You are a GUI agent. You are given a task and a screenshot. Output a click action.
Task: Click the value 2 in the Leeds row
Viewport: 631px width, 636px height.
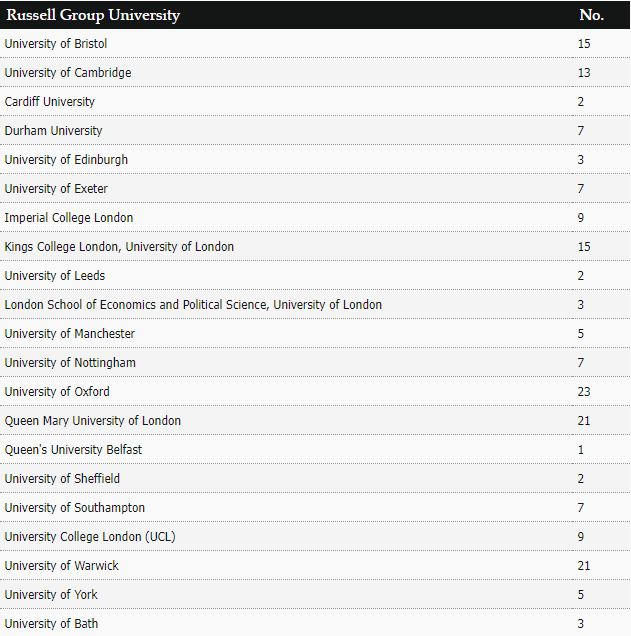[581, 276]
